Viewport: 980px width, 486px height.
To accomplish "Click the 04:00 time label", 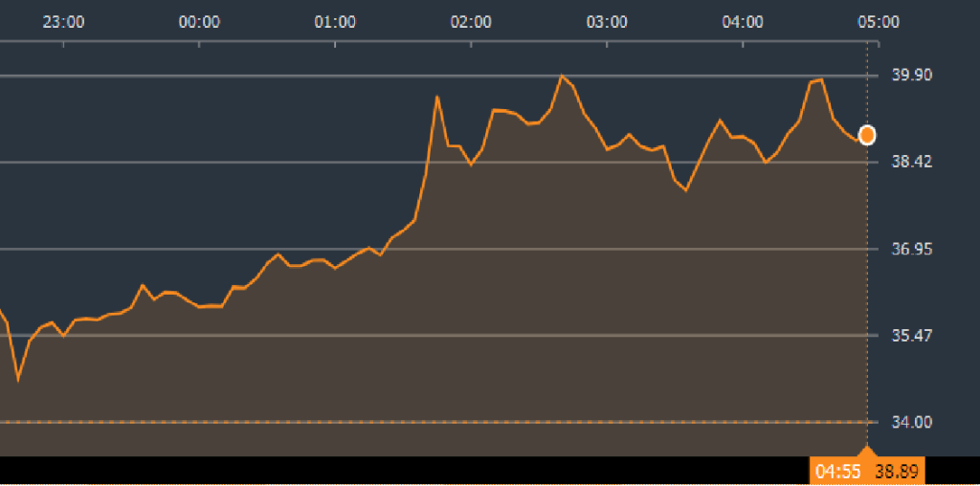I will 743,22.
